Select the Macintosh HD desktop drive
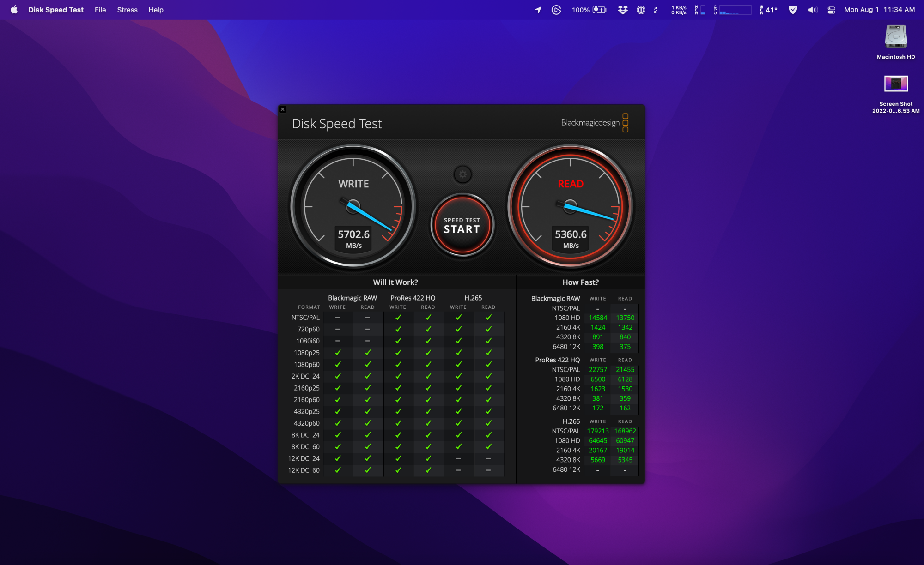This screenshot has width=924, height=565. point(895,37)
